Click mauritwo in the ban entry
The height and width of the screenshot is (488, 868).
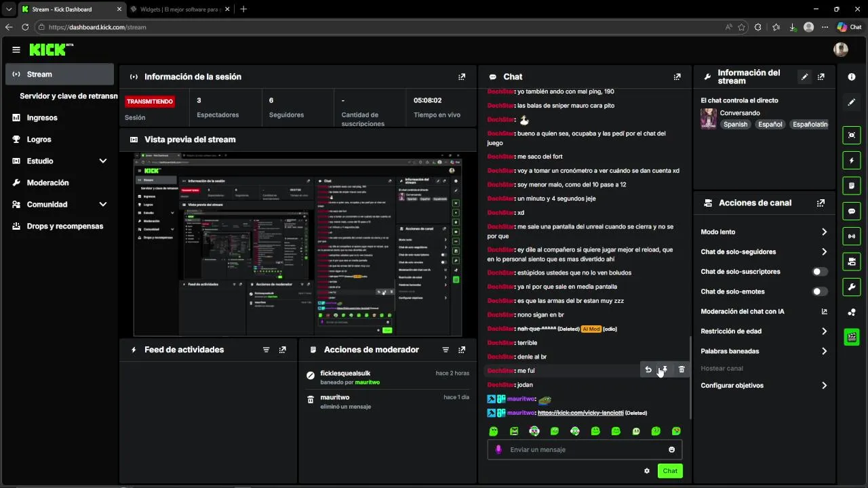[367, 382]
